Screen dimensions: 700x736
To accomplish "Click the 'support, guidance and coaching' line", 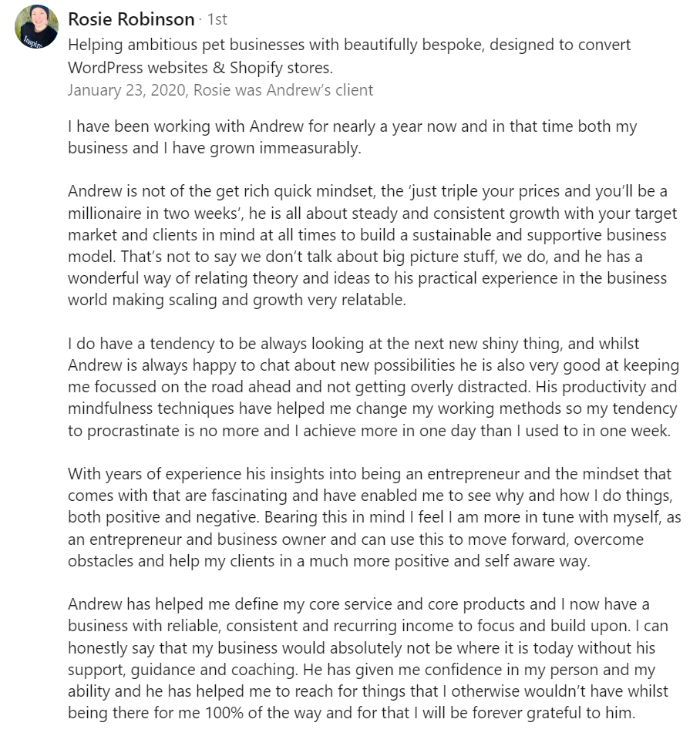I will coord(362,670).
